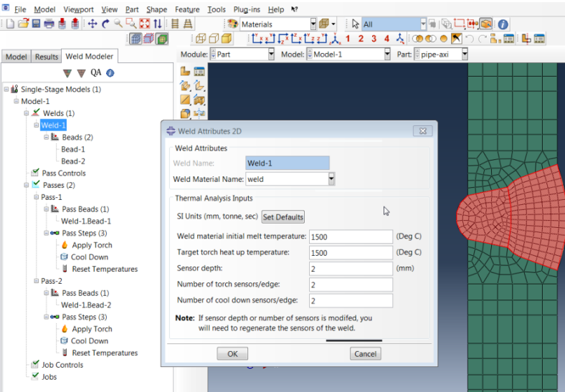This screenshot has width=565, height=392.
Task: Collapse the Welds (1) tree node
Action: pyautogui.click(x=27, y=113)
